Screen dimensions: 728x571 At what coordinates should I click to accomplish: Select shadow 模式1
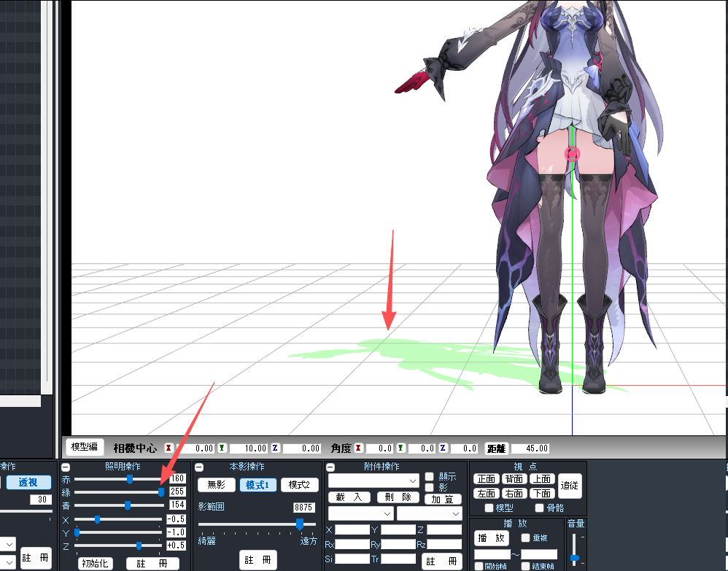point(257,485)
